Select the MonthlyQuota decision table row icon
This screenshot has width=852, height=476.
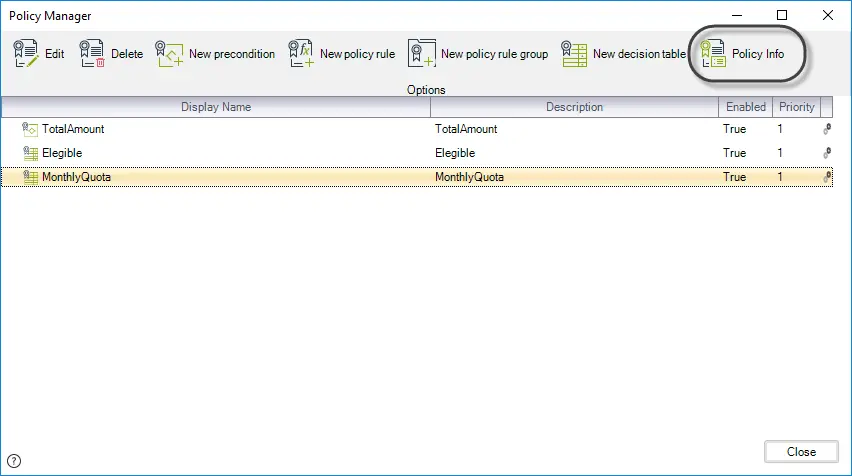click(x=30, y=177)
